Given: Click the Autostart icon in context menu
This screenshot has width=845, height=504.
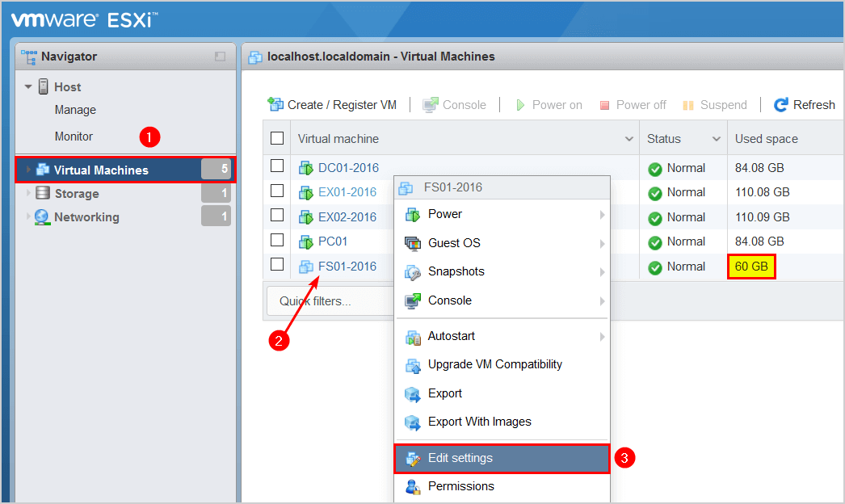Looking at the screenshot, I should tap(413, 337).
